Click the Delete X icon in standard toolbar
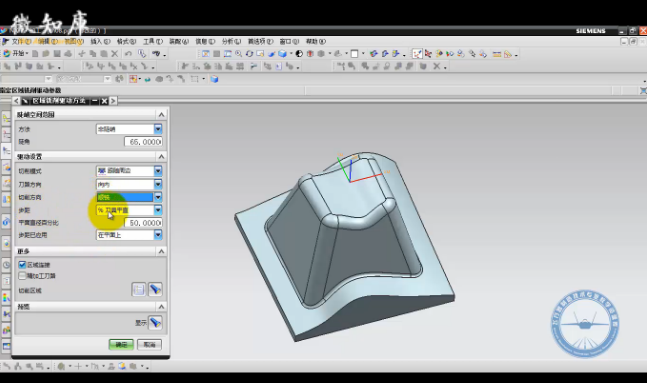Screen dimensions: 647x383 tap(115, 54)
